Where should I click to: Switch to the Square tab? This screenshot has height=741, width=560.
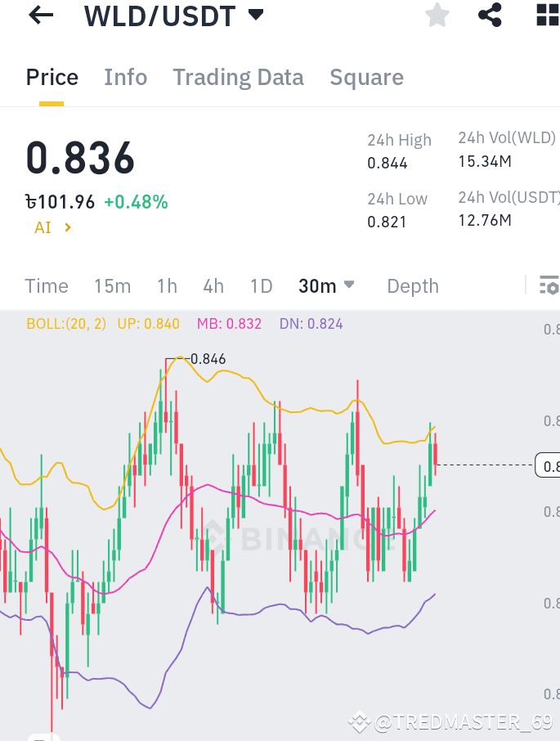(366, 77)
